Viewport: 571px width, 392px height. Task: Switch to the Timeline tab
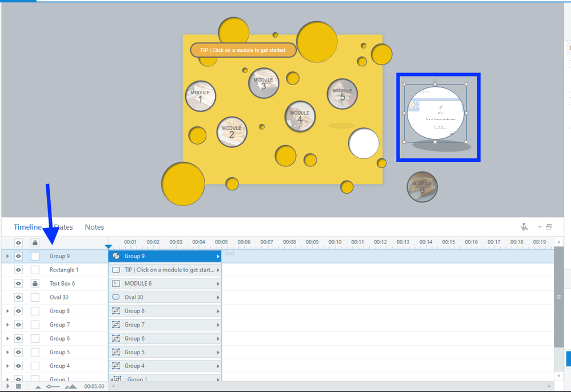coord(27,227)
